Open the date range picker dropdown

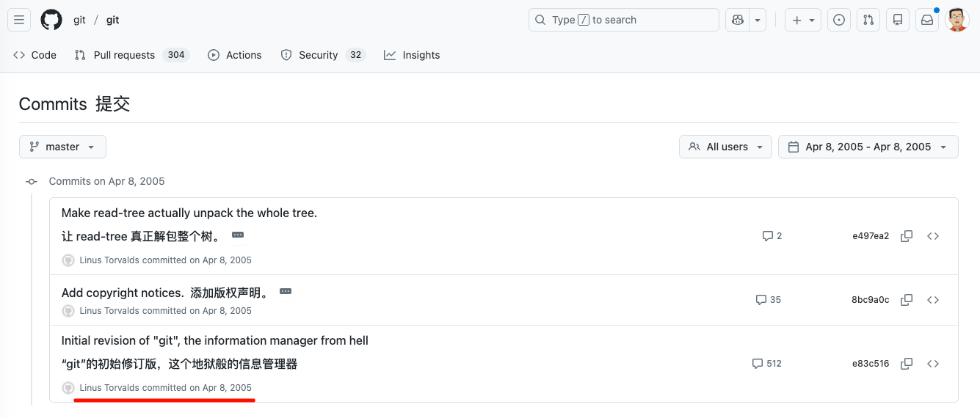click(868, 147)
